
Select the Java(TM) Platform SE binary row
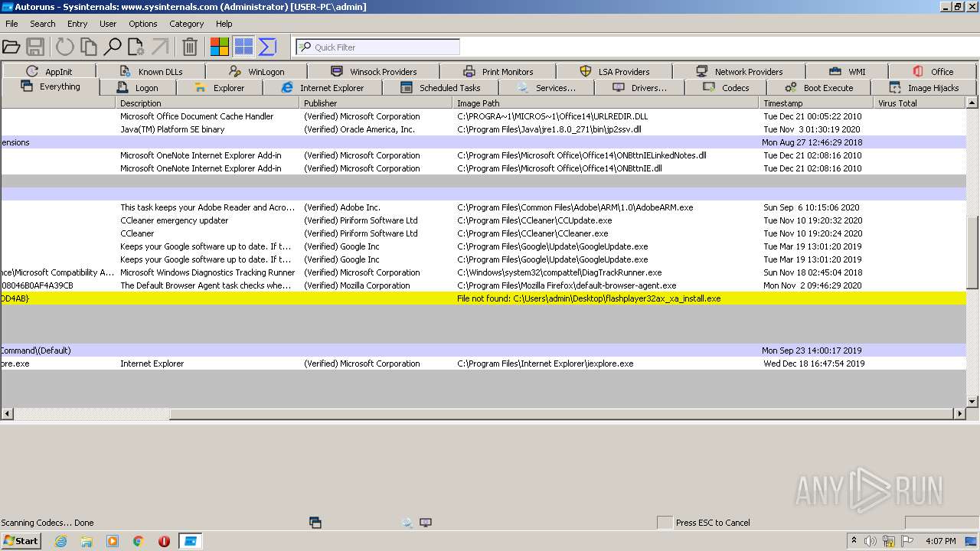coord(483,129)
